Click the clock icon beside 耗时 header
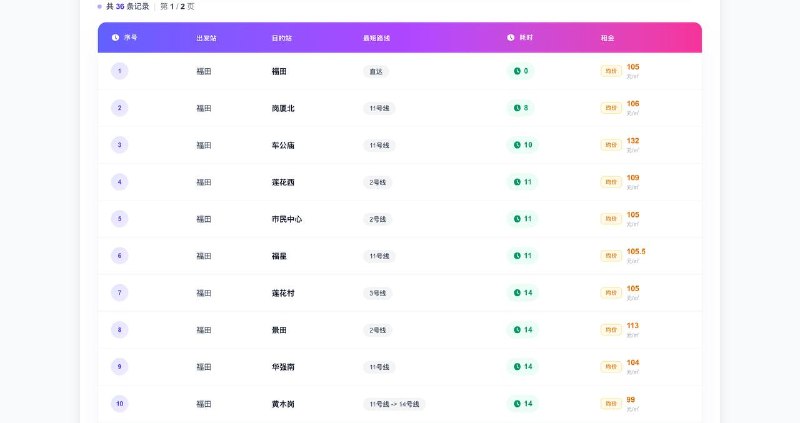Image resolution: width=800 pixels, height=423 pixels. [511, 37]
